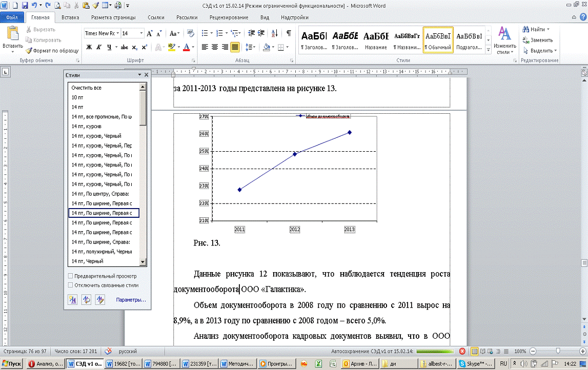Center-align text with the center icon

point(214,47)
